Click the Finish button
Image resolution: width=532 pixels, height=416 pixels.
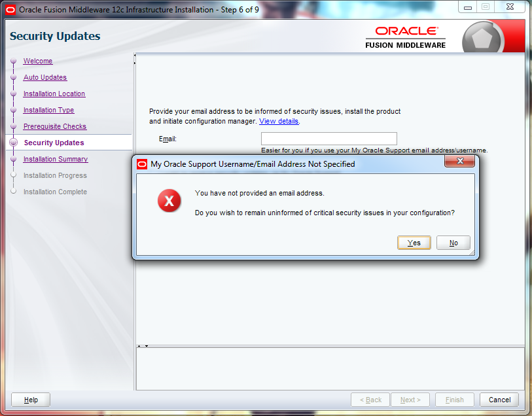(454, 400)
